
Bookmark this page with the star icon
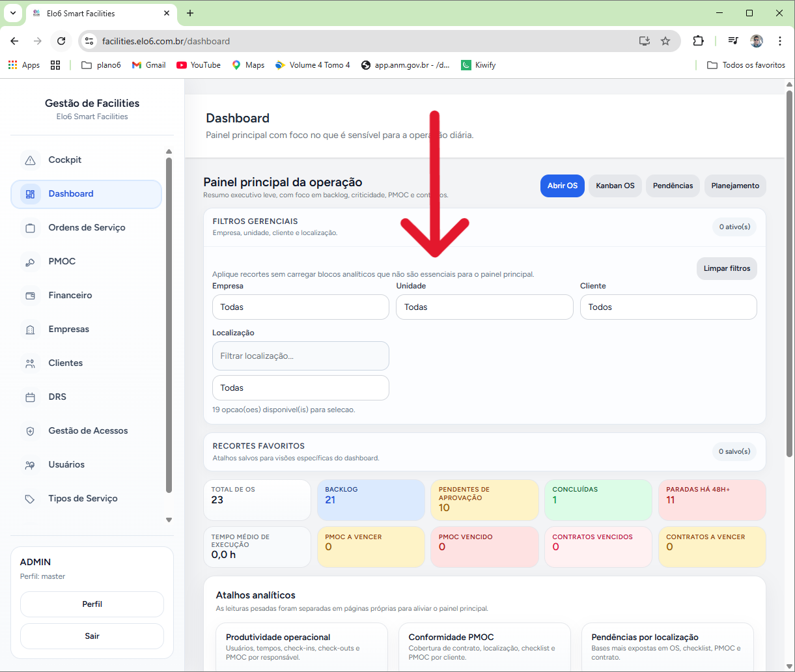(665, 41)
